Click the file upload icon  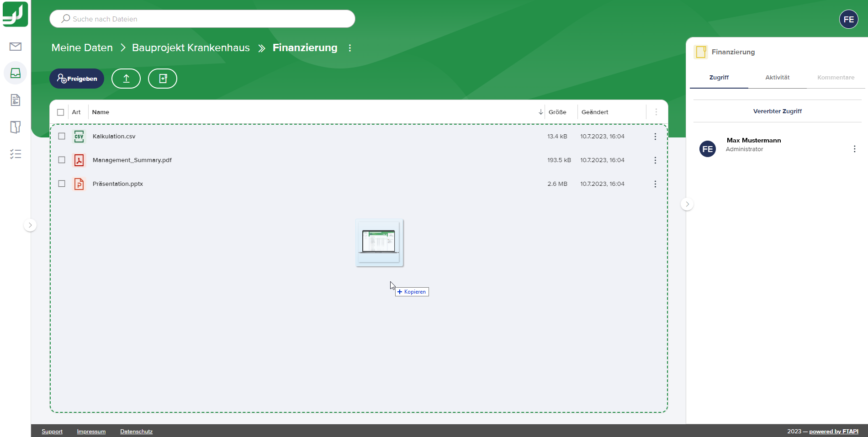coord(126,79)
